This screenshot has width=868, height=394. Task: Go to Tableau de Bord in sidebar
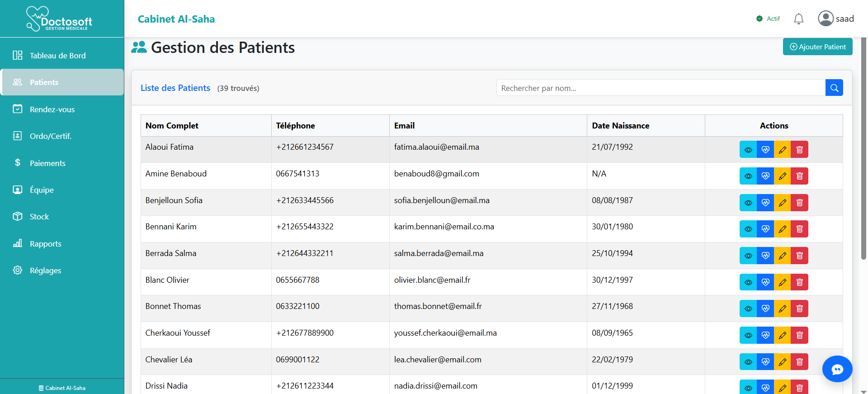coord(57,56)
